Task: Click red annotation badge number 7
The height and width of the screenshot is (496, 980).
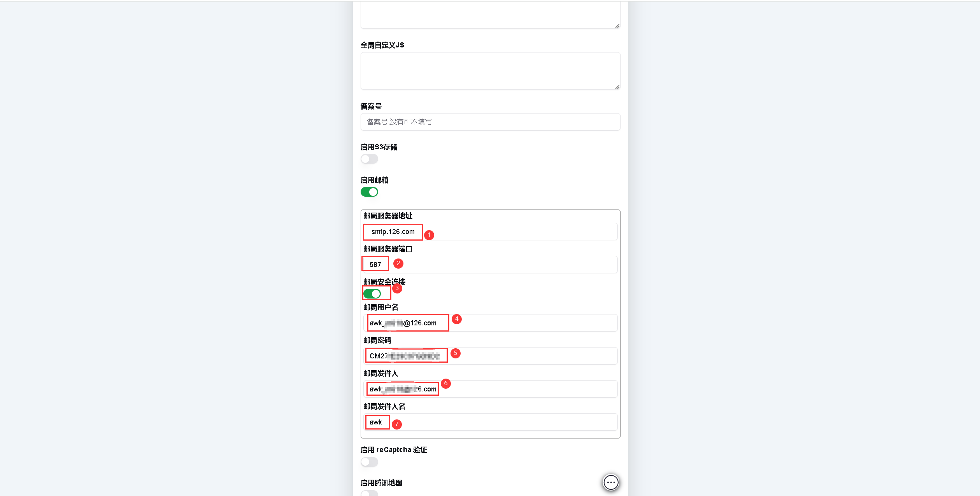Action: (396, 425)
